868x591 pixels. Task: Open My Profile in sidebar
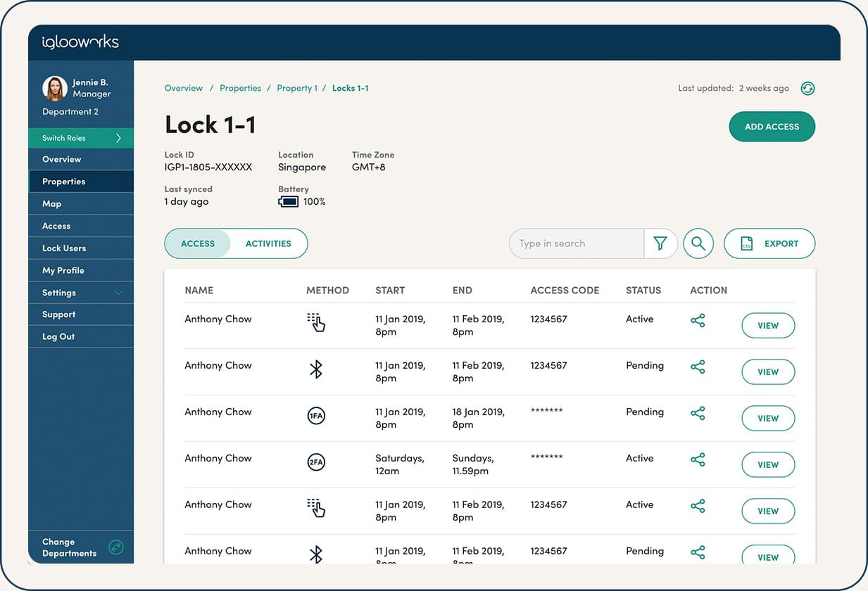(81, 270)
